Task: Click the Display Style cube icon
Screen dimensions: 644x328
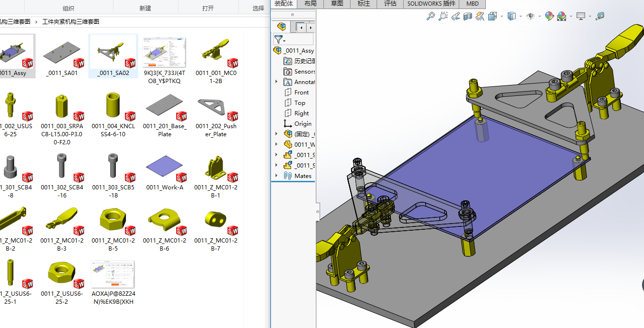Action: click(x=511, y=16)
